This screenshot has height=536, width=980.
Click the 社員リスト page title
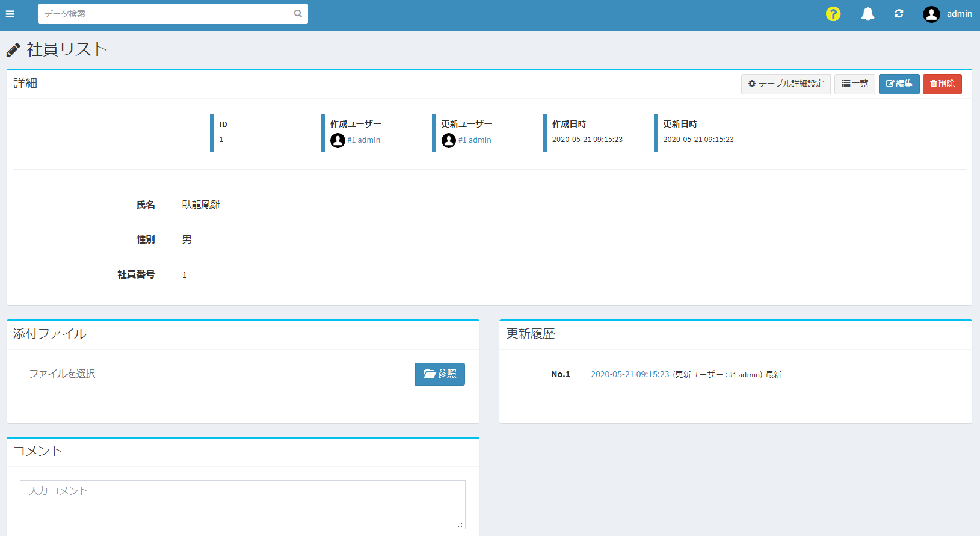pos(67,49)
